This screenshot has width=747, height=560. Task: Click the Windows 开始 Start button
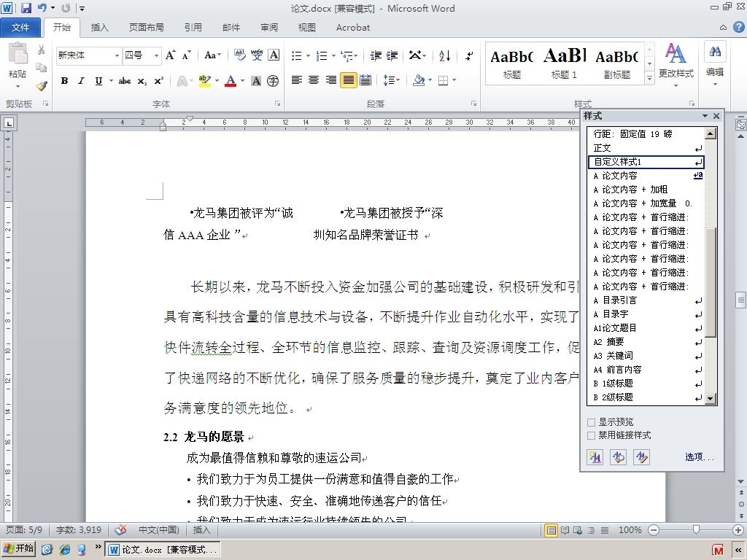pos(18,550)
